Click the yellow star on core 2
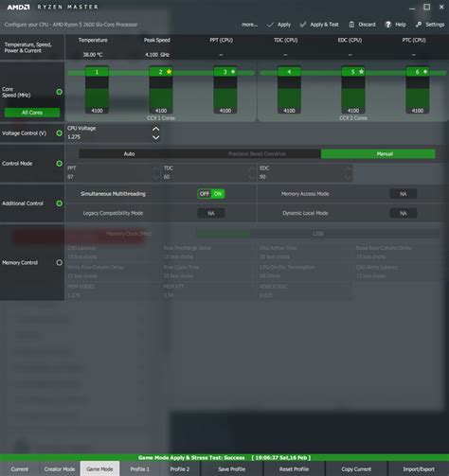This screenshot has width=449, height=476. pyautogui.click(x=170, y=72)
